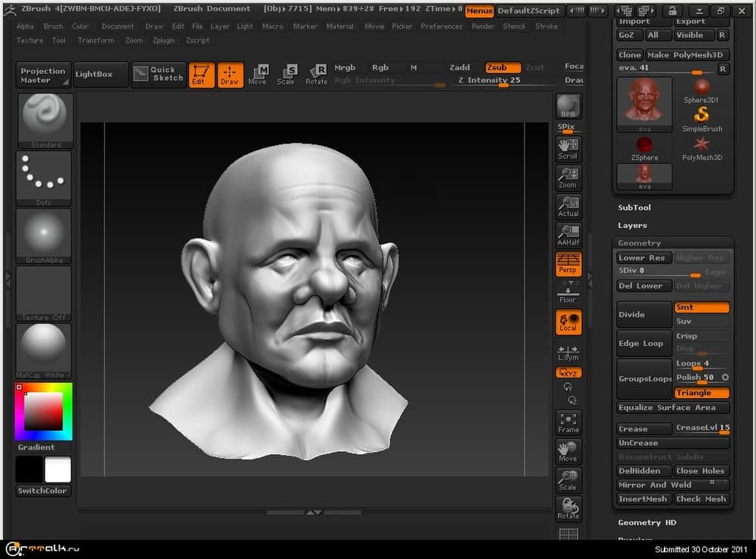Click the Frame view icon
This screenshot has width=756, height=559.
568,422
